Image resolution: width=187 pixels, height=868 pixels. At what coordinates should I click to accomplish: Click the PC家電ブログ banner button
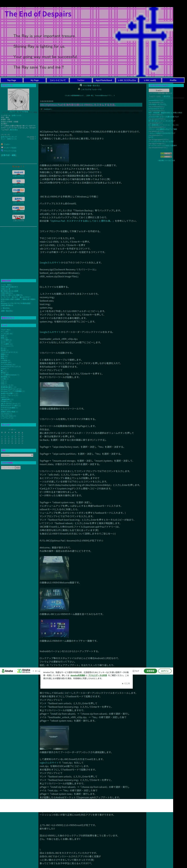tap(18, 208)
